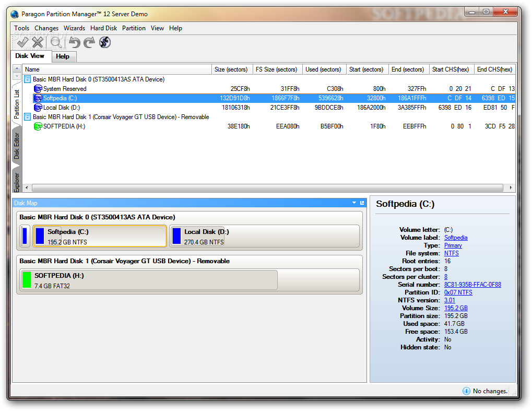Screen dimensions: 532x411
Task: Click the magnifier View changes icon
Action: pyautogui.click(x=56, y=42)
